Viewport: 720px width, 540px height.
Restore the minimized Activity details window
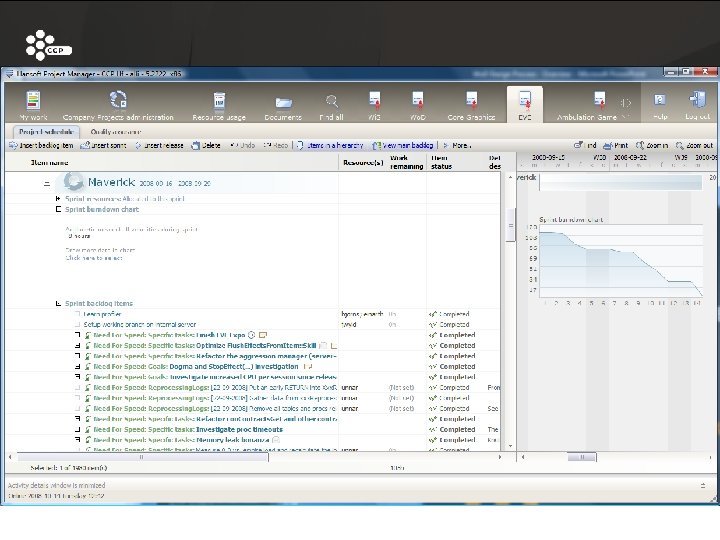(703, 485)
